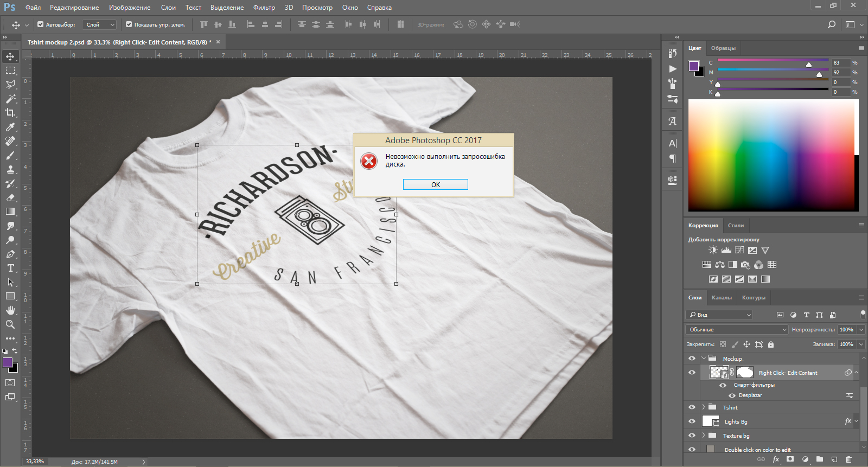Viewport: 868px width, 467px height.
Task: Select the Rectangular Marquee tool
Action: point(10,71)
